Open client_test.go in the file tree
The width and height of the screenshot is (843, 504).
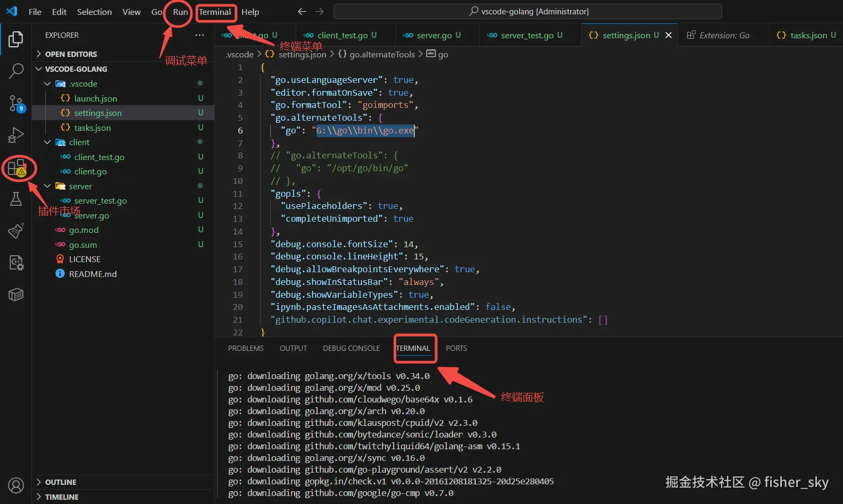(x=123, y=157)
